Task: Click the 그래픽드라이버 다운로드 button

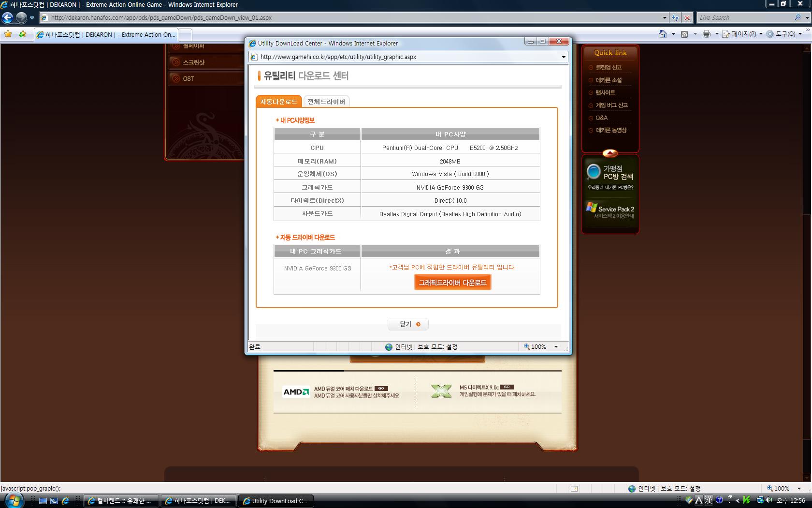Action: click(452, 283)
